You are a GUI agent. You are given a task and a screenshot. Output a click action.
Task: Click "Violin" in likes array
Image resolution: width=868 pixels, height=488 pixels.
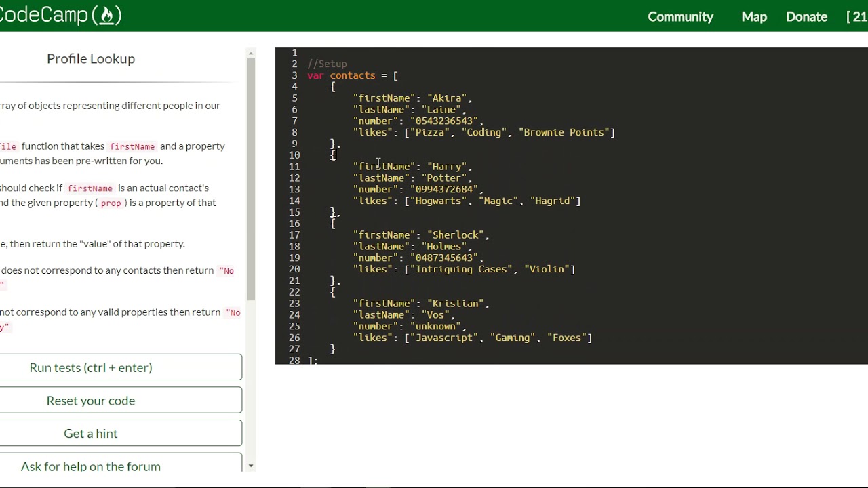tap(547, 269)
